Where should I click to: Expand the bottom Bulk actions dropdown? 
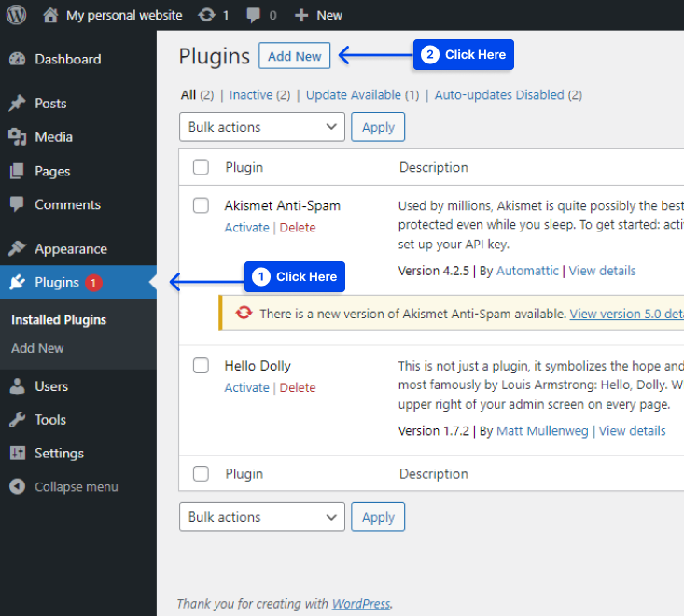(x=261, y=517)
